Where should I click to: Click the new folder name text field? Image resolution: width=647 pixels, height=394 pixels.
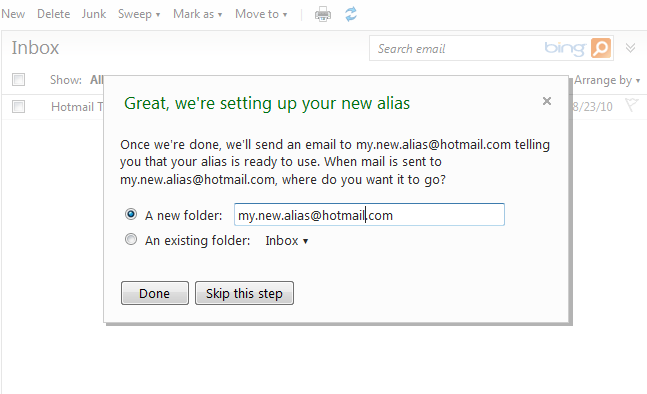[x=369, y=215]
